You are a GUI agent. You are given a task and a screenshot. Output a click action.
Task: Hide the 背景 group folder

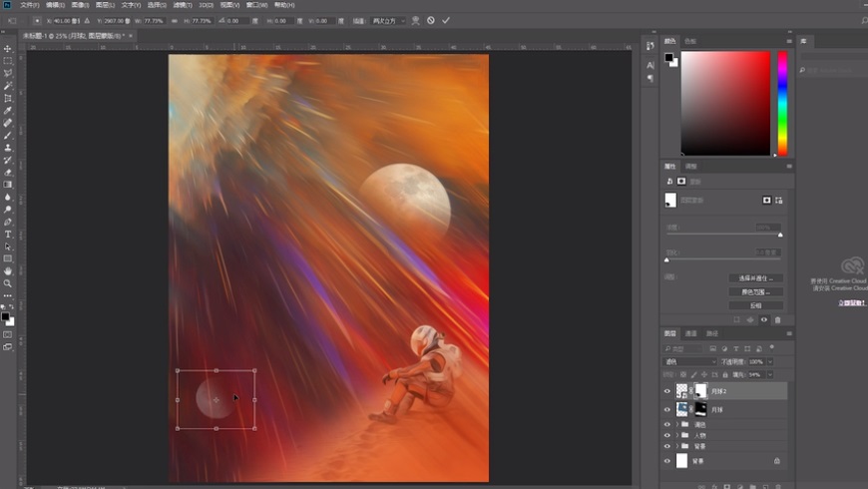[x=667, y=446]
